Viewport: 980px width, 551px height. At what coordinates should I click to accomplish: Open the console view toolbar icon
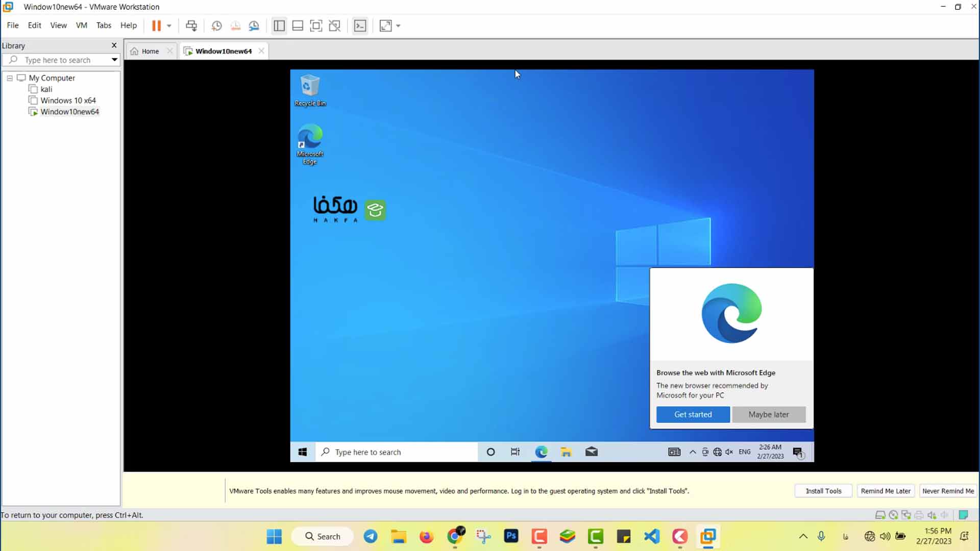(x=360, y=26)
